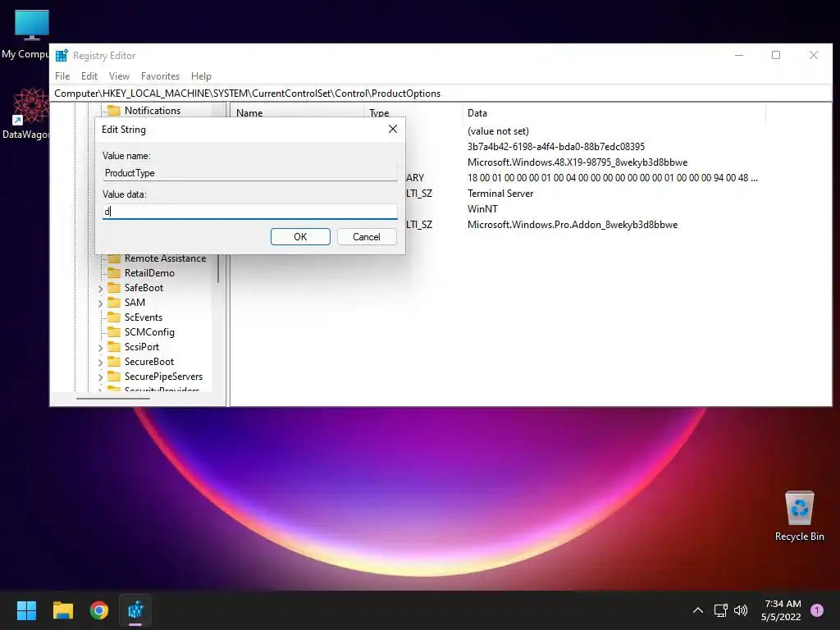Select the Remote Assistance folder icon
840x630 pixels.
click(113, 258)
